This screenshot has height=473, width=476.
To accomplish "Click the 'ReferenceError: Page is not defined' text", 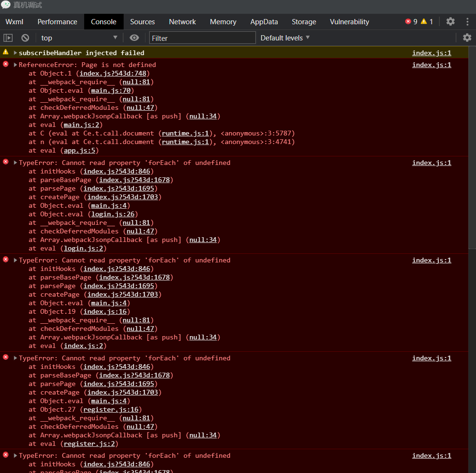I will click(87, 65).
